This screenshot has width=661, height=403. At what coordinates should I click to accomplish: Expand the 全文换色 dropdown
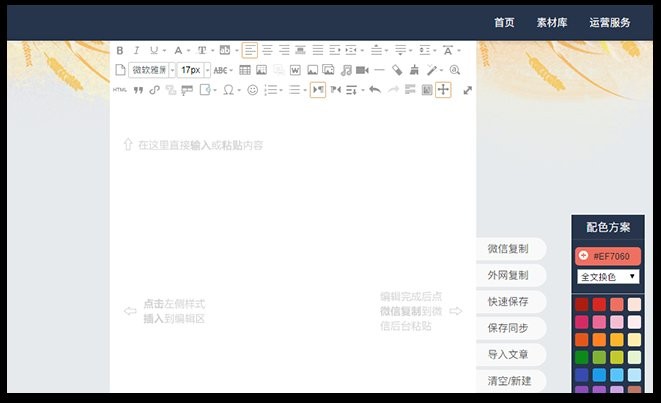point(608,276)
